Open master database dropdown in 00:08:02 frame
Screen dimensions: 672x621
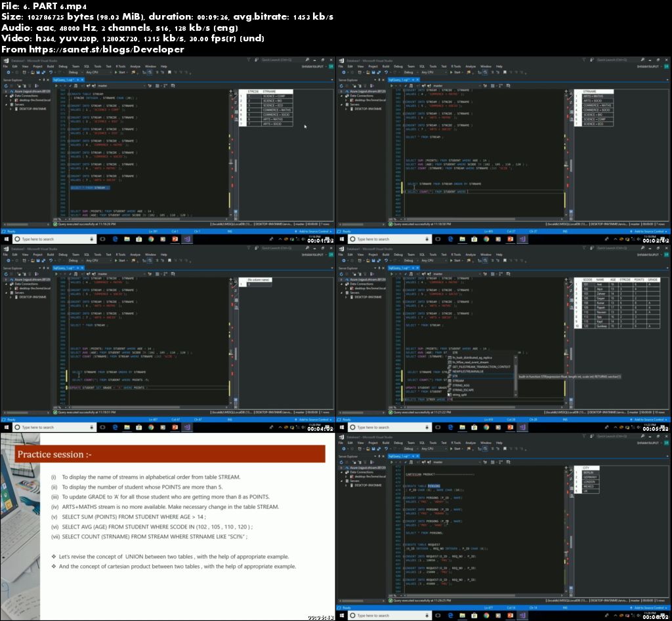pyautogui.click(x=457, y=462)
